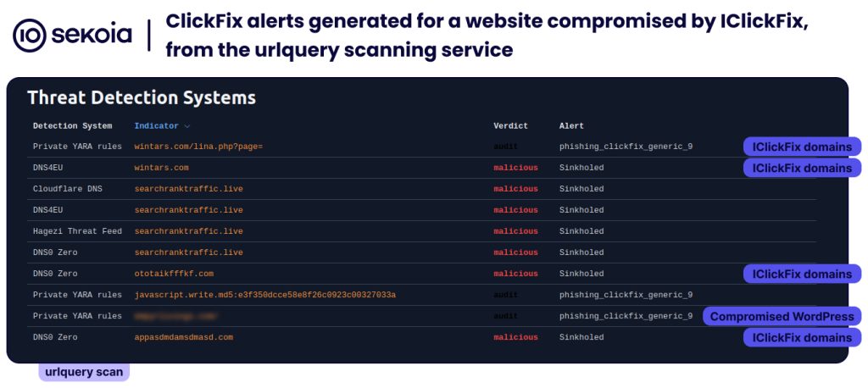Click the IClickFix domains label beside ototaikfffkf.com
868x388 pixels.
click(x=802, y=274)
